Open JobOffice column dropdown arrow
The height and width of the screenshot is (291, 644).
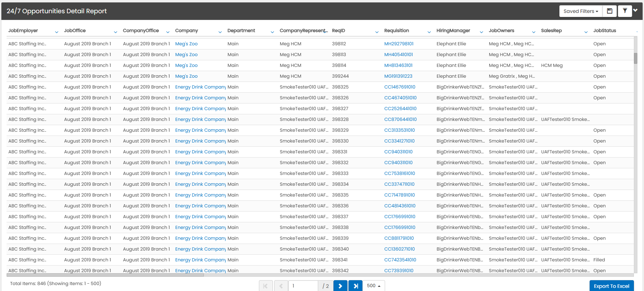[116, 32]
